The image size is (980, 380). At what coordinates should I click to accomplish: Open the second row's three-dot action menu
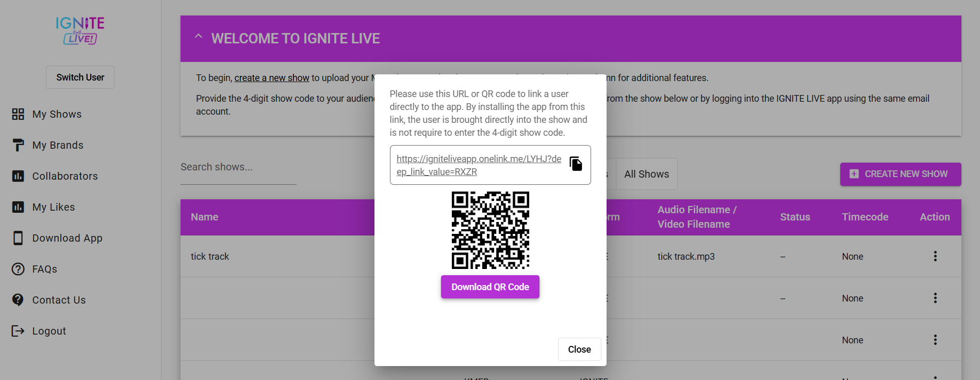pyautogui.click(x=935, y=298)
